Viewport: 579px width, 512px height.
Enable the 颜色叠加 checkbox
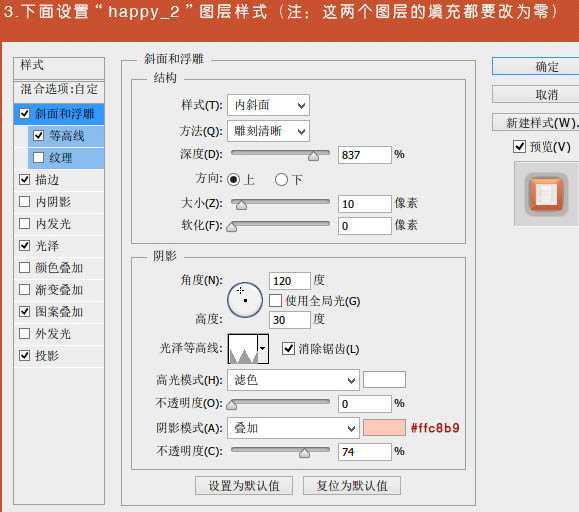(x=24, y=268)
